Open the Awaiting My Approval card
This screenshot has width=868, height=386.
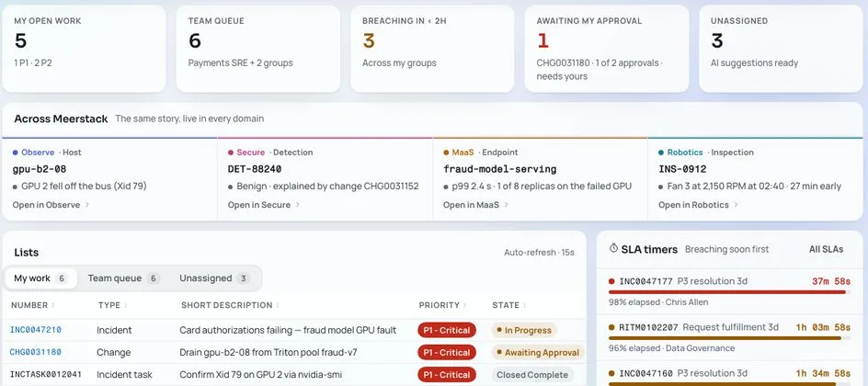tap(607, 49)
